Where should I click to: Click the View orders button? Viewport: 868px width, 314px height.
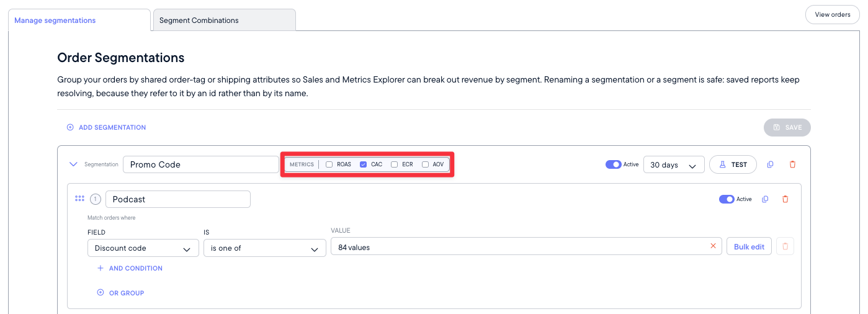[832, 15]
